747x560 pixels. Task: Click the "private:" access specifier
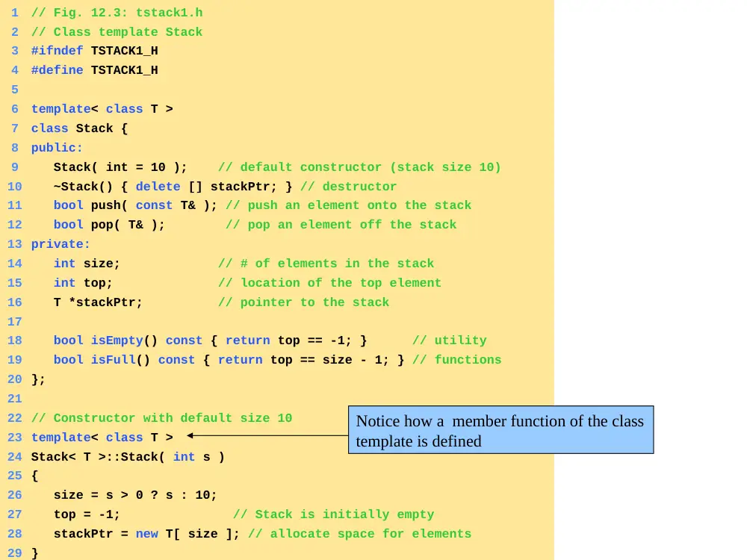tap(61, 244)
